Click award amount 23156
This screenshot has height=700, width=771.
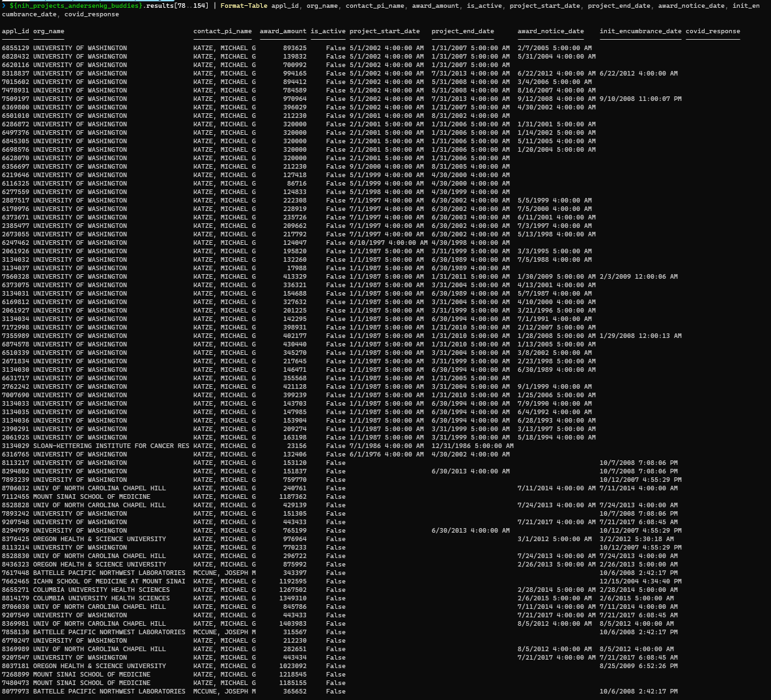(x=296, y=446)
